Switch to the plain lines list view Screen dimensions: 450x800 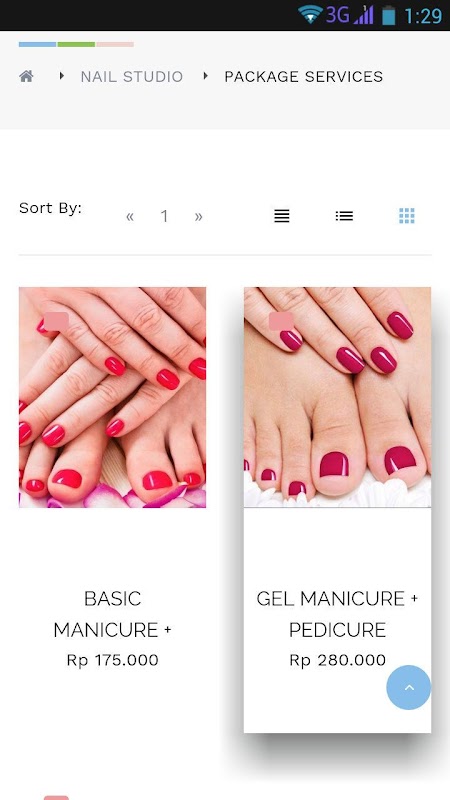pos(282,216)
